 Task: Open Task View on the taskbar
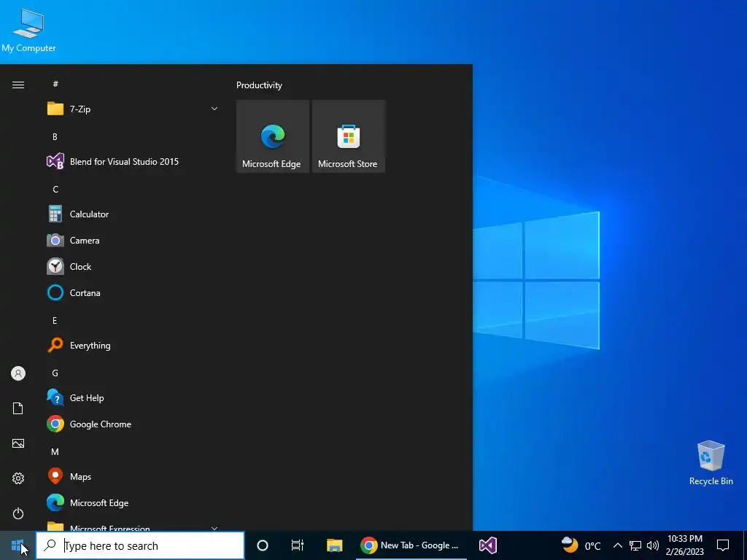click(298, 545)
